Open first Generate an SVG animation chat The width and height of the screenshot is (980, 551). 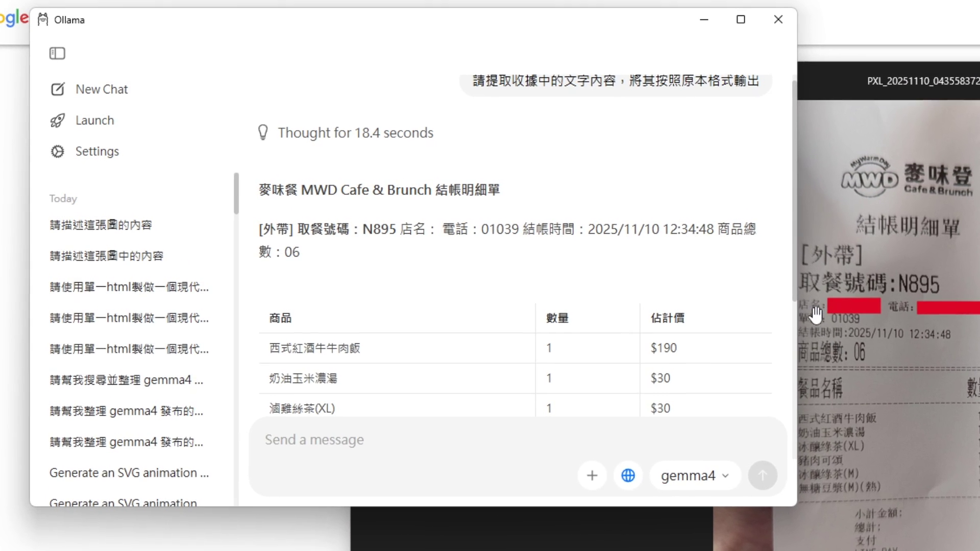tap(129, 473)
